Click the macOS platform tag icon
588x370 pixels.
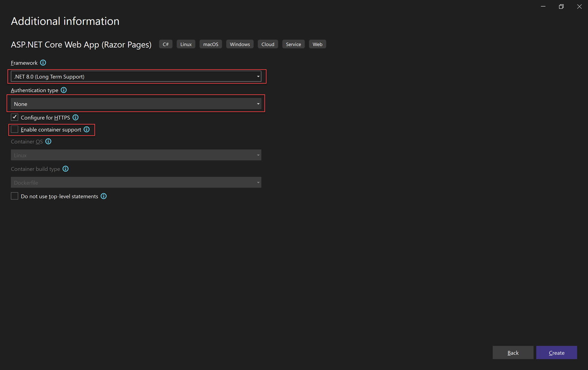(x=211, y=44)
